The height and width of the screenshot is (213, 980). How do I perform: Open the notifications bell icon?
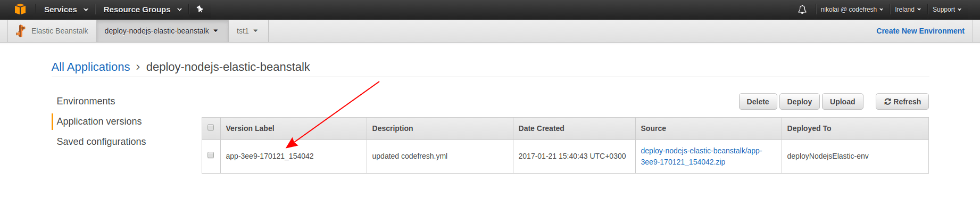point(802,10)
